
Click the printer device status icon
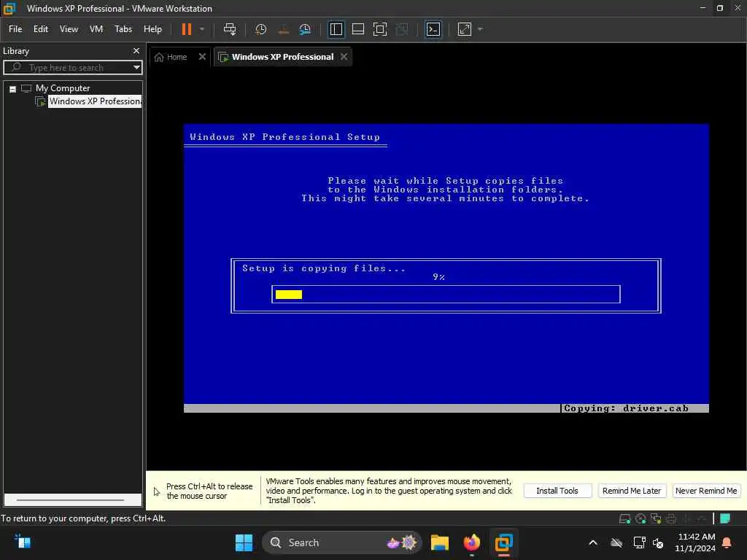click(x=671, y=518)
